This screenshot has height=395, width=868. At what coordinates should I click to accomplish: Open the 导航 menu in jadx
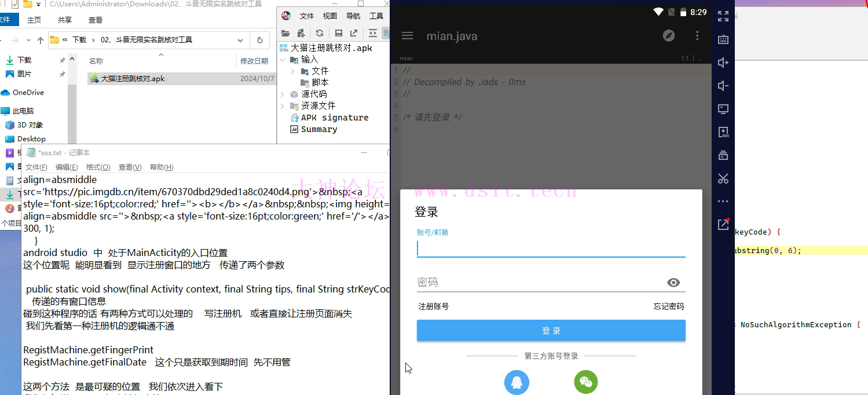pyautogui.click(x=353, y=16)
